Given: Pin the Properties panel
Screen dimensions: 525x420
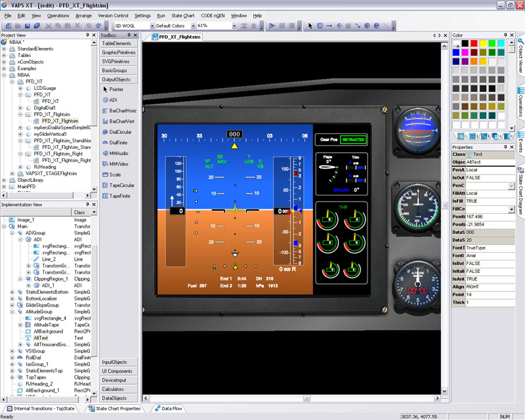Looking at the screenshot, I should (x=504, y=147).
